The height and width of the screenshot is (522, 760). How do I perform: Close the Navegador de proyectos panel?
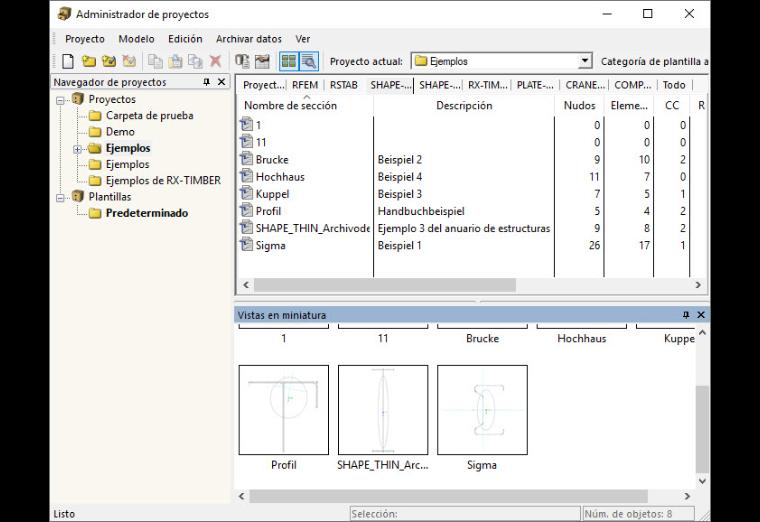coord(222,82)
